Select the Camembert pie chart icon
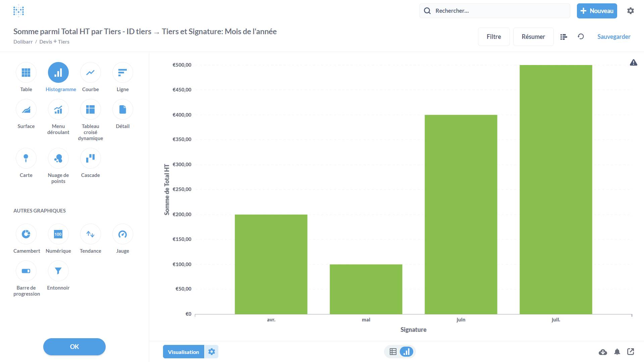The width and height of the screenshot is (644, 362). (26, 234)
